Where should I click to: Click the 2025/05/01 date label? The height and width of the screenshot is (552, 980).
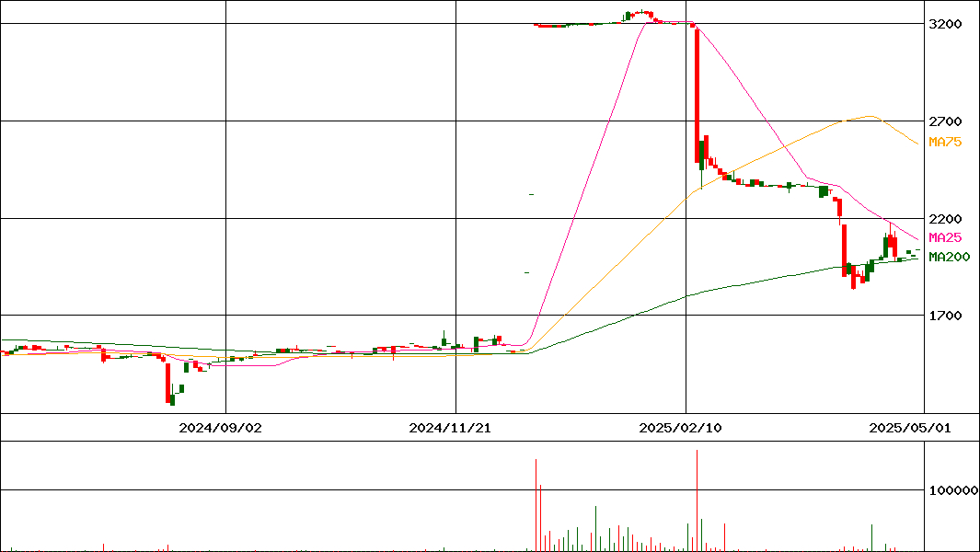pos(911,428)
